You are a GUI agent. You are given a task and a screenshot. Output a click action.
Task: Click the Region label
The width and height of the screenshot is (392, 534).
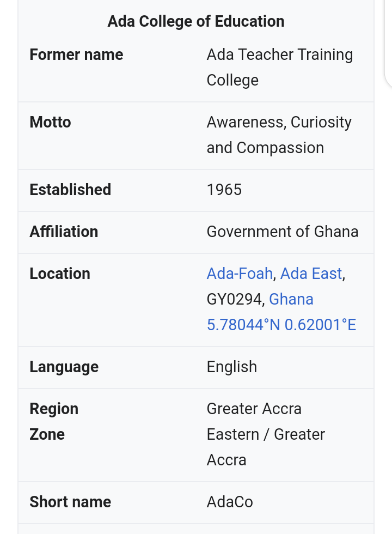54,409
